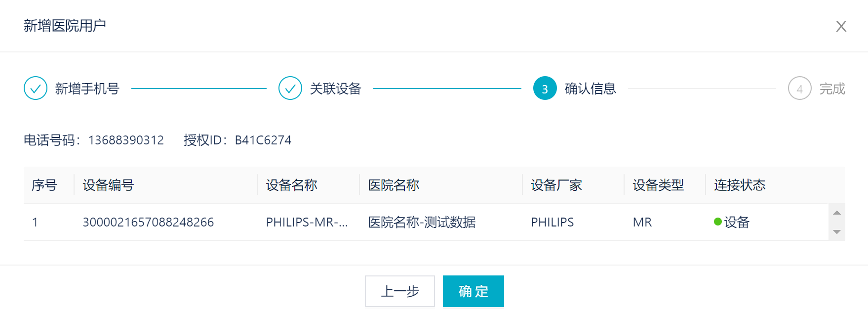
Task: Click the 确认信息 step tab
Action: (591, 88)
